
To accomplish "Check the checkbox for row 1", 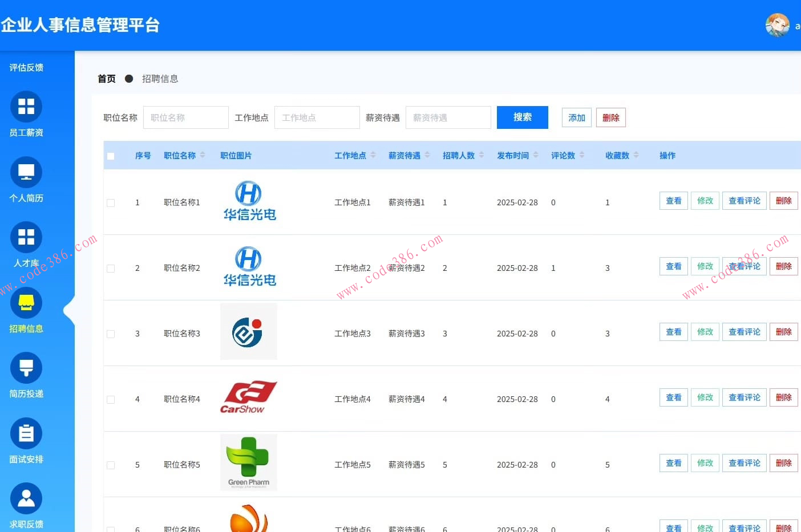I will coord(111,202).
